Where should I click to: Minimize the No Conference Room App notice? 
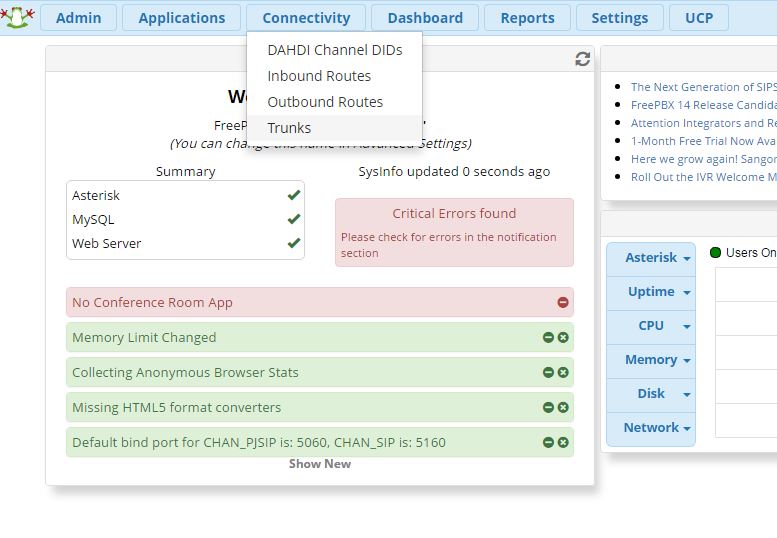click(563, 302)
